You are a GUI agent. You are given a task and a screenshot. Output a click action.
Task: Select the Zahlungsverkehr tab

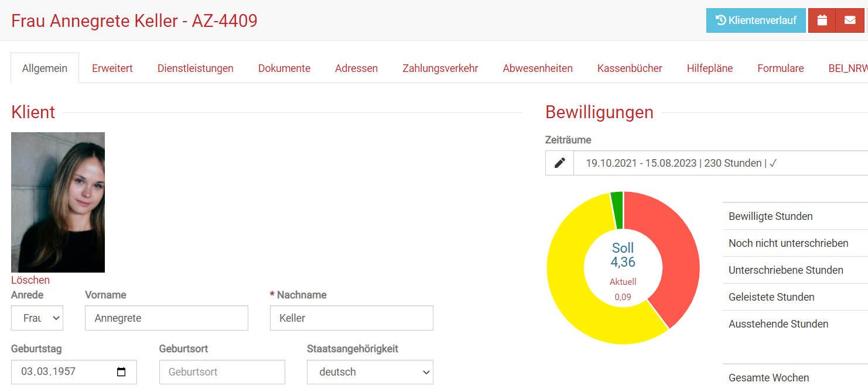440,68
